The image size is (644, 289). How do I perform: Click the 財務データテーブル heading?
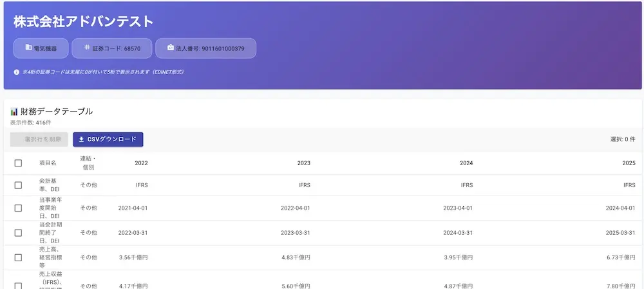pos(57,112)
